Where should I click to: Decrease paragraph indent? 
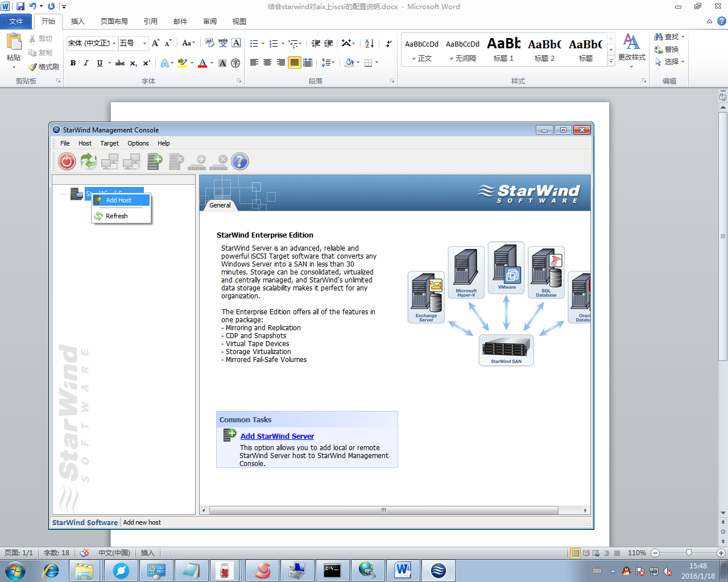click(316, 43)
